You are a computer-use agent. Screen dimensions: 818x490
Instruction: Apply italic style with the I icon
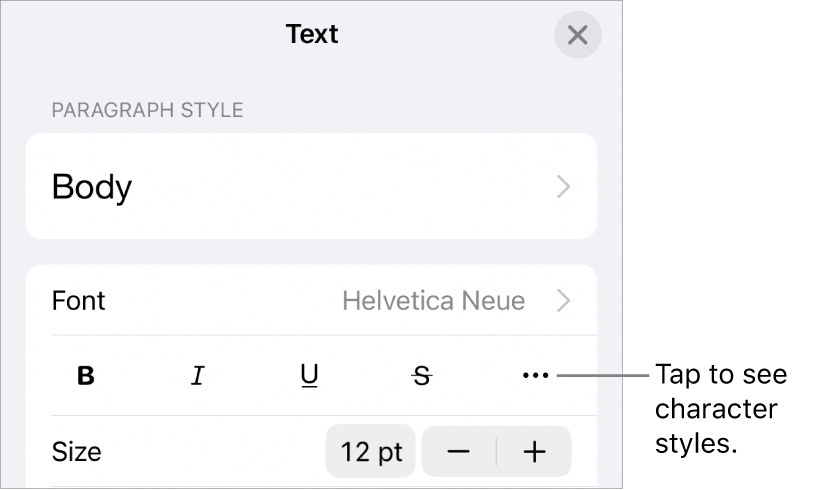click(x=198, y=376)
